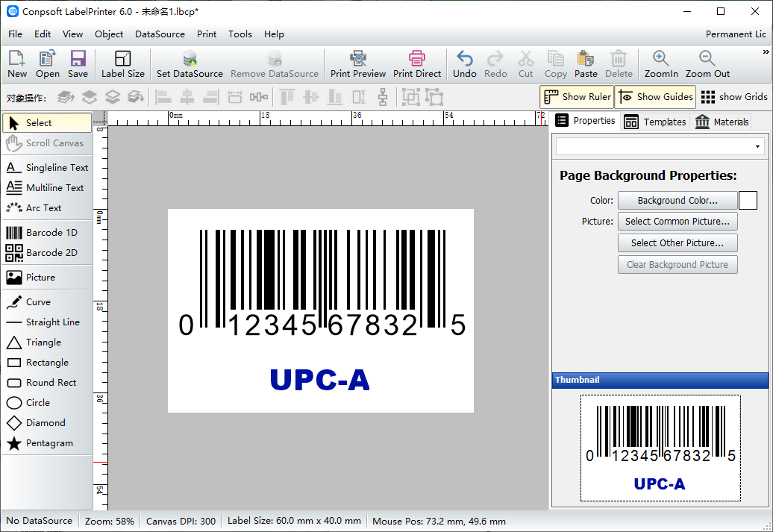Select the Circle shape tool
This screenshot has height=532, width=773.
(47, 403)
